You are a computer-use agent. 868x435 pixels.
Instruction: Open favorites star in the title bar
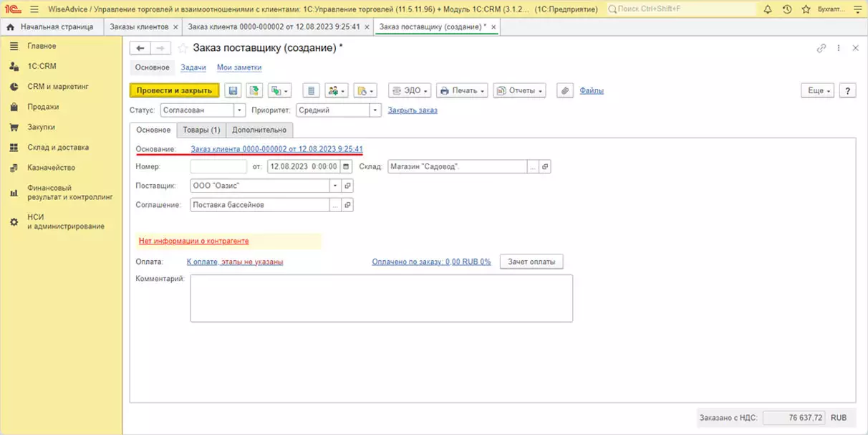coord(806,9)
